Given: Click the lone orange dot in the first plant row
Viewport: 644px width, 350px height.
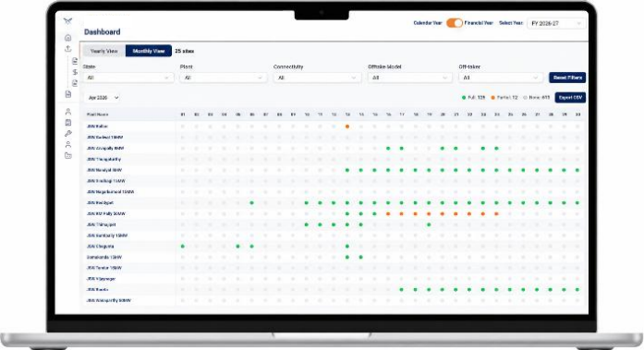Looking at the screenshot, I should click(347, 127).
